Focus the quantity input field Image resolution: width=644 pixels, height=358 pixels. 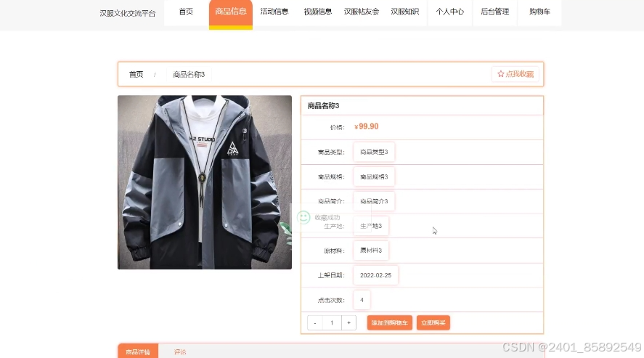332,322
